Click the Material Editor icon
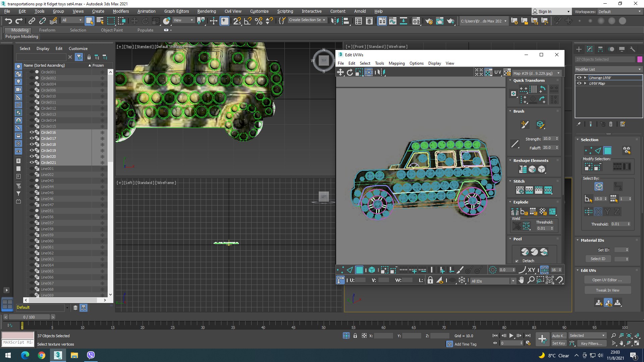Image resolution: width=644 pixels, height=362 pixels. coord(416,21)
